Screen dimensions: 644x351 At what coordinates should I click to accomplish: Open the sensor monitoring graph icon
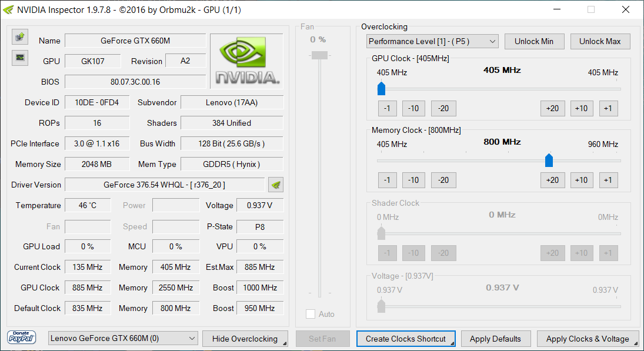(20, 58)
